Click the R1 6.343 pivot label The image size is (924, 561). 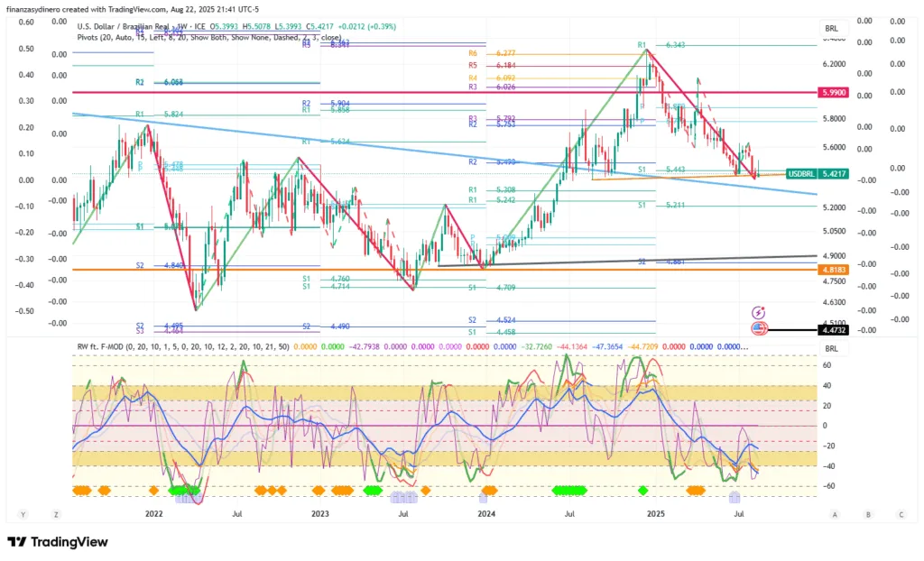(x=661, y=45)
